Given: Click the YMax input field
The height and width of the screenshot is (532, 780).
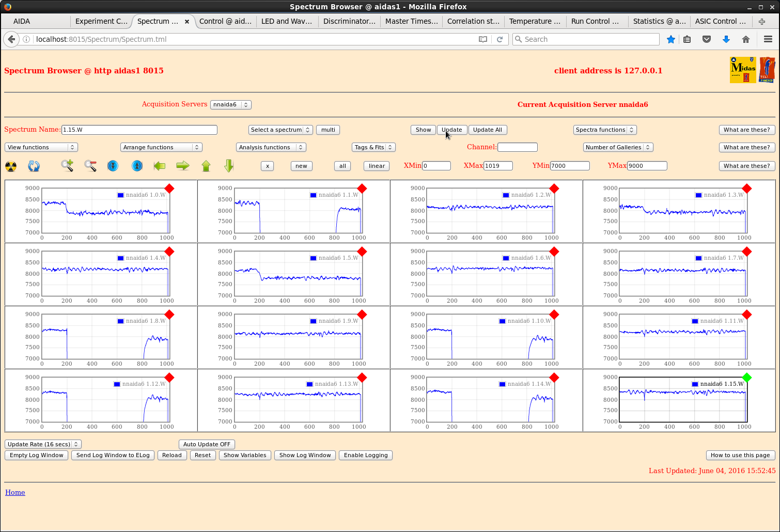Looking at the screenshot, I should point(647,166).
